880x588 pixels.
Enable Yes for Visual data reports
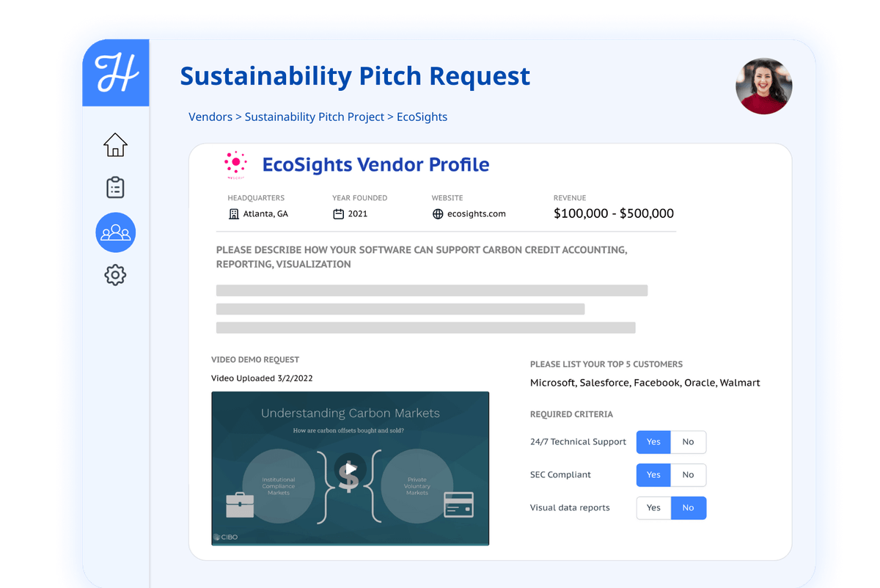[x=653, y=507]
